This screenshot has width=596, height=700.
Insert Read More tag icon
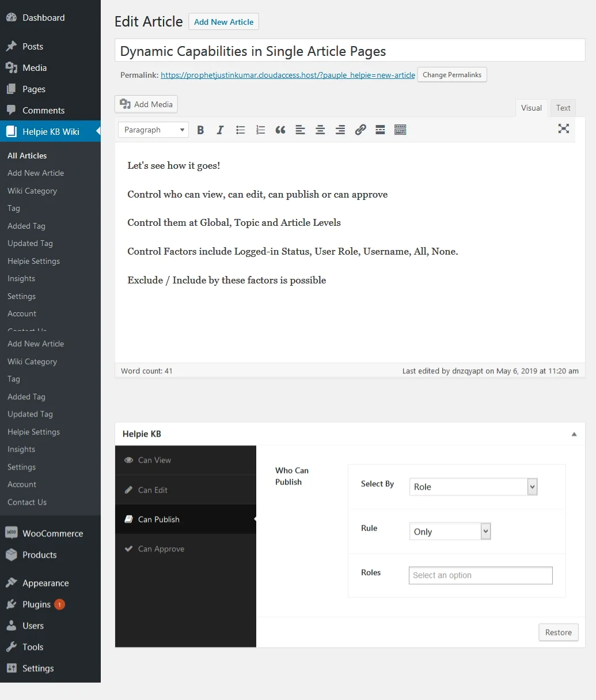[380, 130]
